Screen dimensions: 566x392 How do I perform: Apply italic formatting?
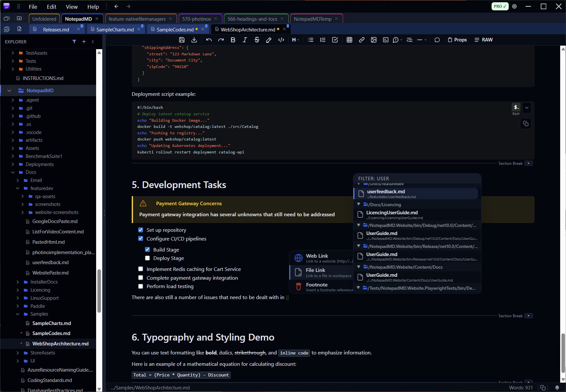coord(245,40)
